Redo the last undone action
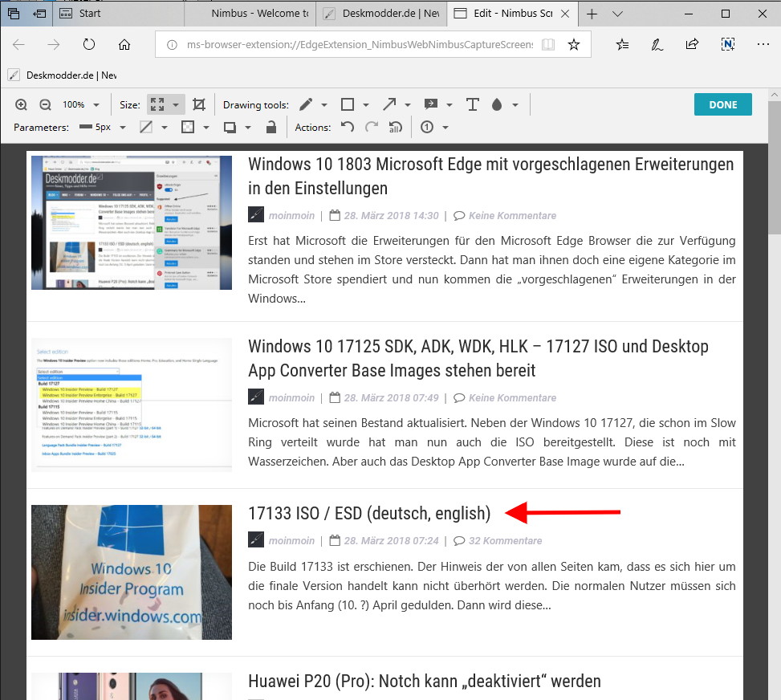This screenshot has height=700, width=781. pyautogui.click(x=371, y=127)
